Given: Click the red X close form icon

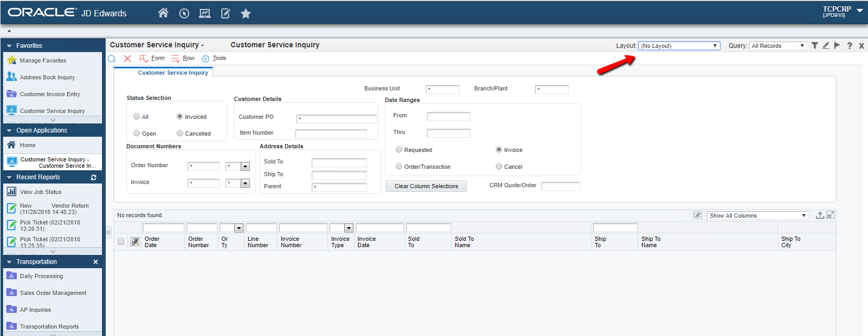Looking at the screenshot, I should tap(127, 58).
